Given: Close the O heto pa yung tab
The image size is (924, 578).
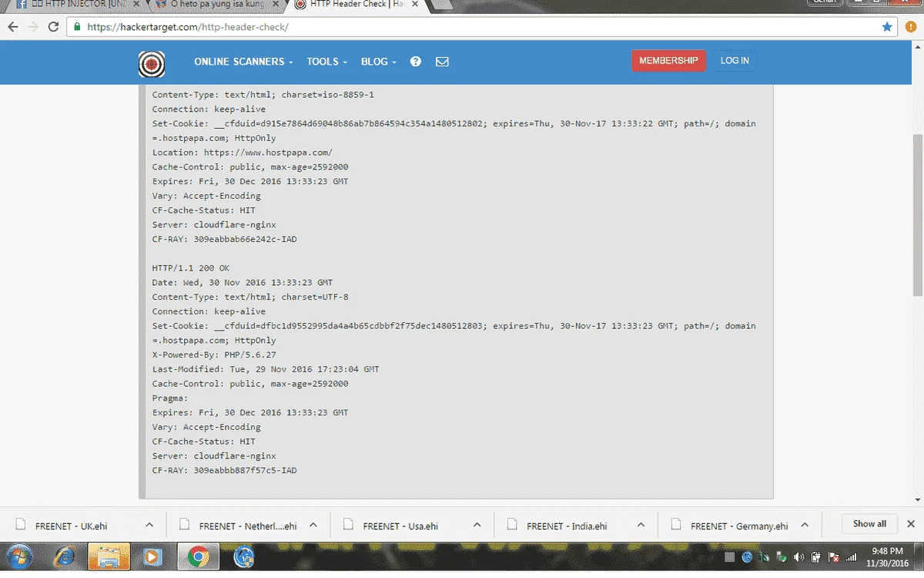Looking at the screenshot, I should [275, 5].
